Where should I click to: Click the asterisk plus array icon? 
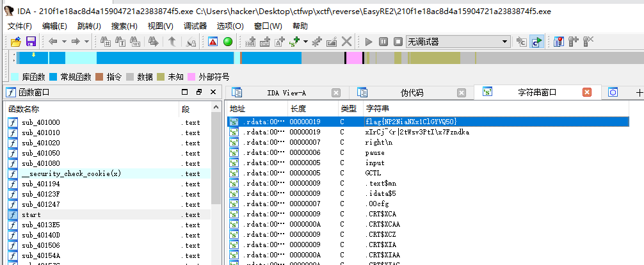[x=317, y=42]
